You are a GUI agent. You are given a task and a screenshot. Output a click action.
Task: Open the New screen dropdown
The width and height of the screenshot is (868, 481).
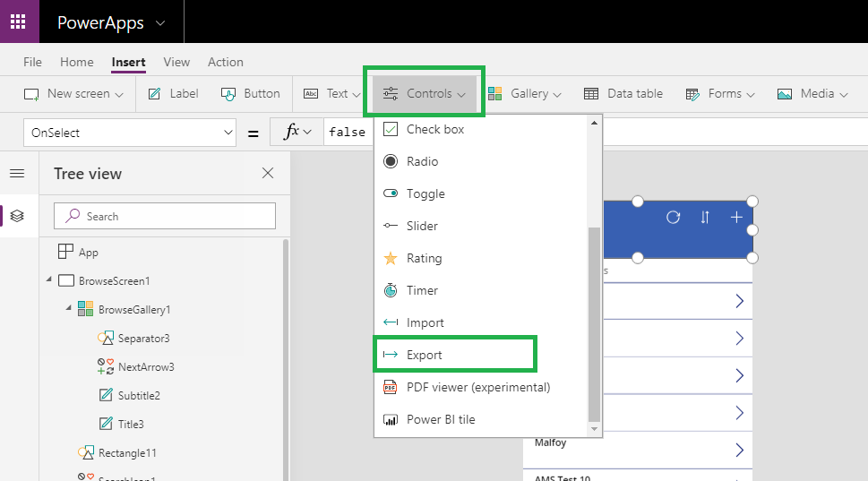coord(73,93)
